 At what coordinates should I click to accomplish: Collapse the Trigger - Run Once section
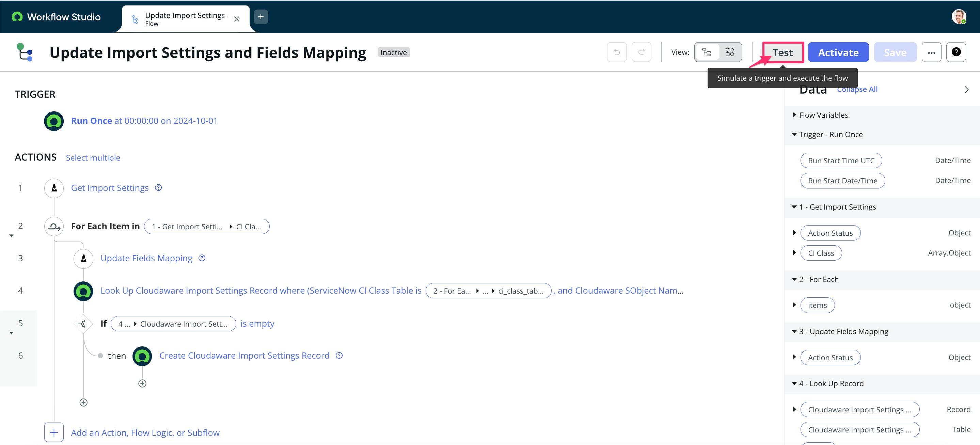(794, 134)
